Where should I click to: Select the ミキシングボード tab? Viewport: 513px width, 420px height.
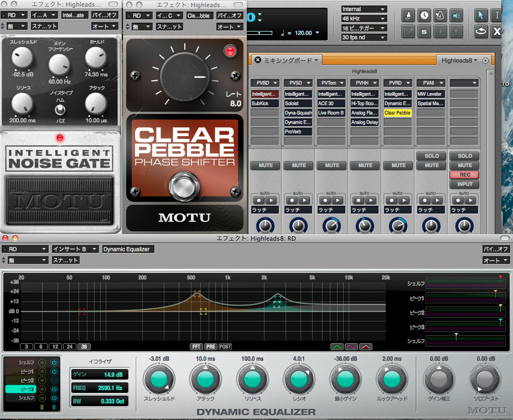[288, 60]
